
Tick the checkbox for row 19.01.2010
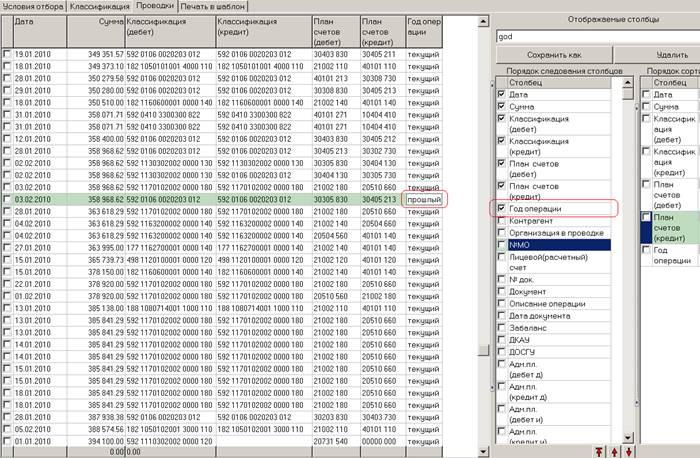pos(7,54)
